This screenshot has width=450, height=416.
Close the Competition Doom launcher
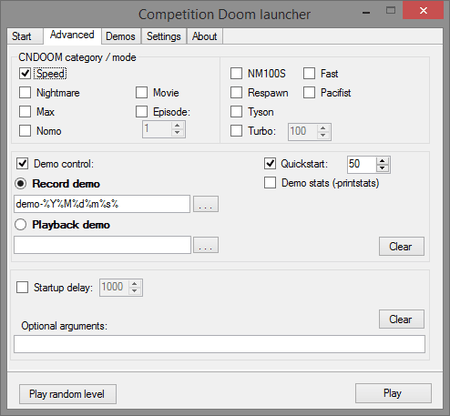(x=423, y=11)
